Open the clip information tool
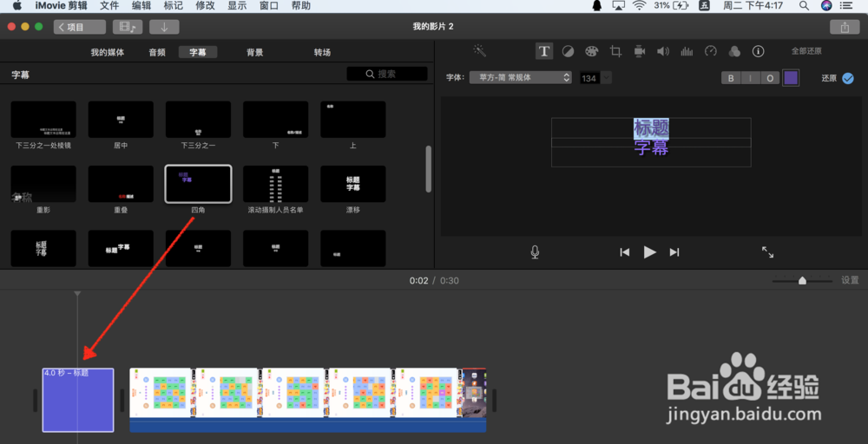Screen dimensions: 868x444 pyautogui.click(x=759, y=51)
